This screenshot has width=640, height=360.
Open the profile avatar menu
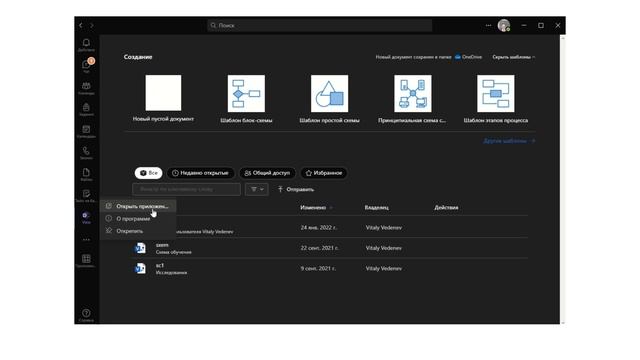pos(504,25)
